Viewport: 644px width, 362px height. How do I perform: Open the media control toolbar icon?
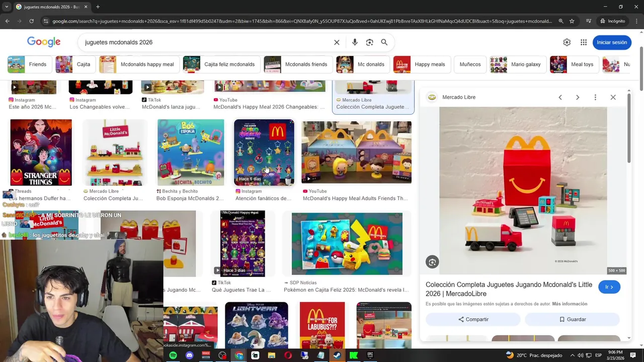[x=589, y=21]
